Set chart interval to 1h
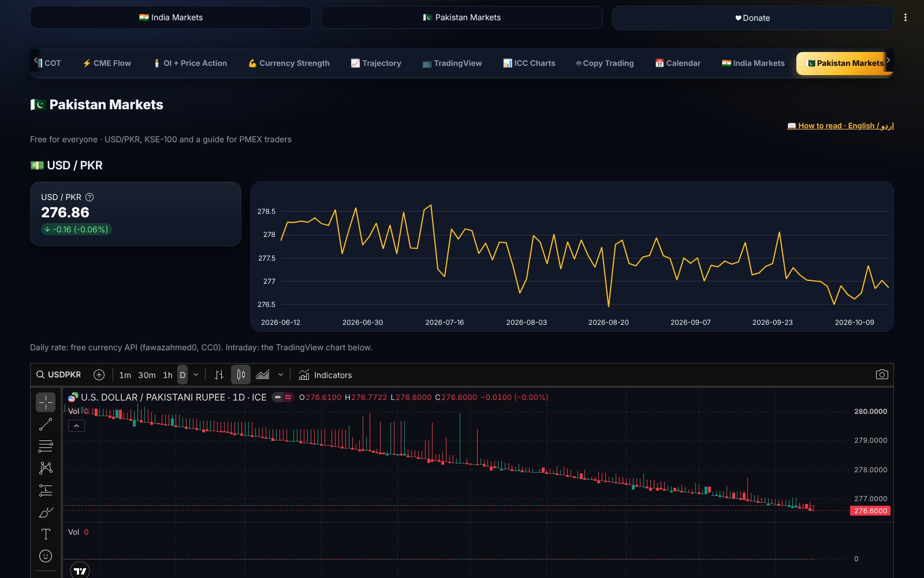This screenshot has width=924, height=578. (x=167, y=375)
